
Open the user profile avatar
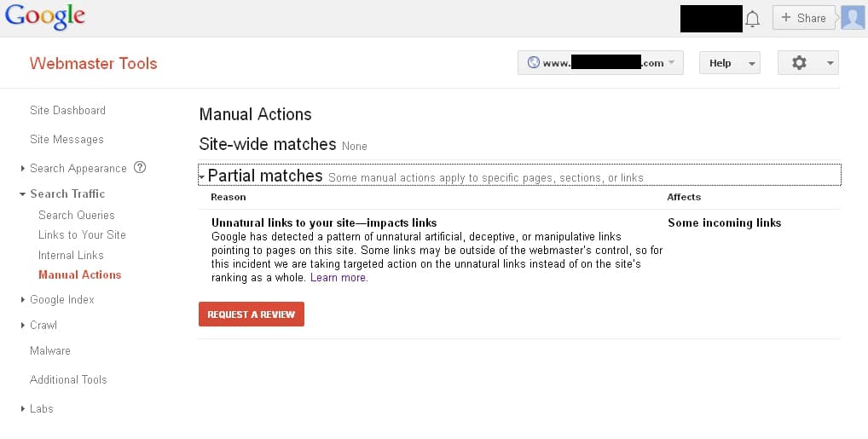pos(852,18)
